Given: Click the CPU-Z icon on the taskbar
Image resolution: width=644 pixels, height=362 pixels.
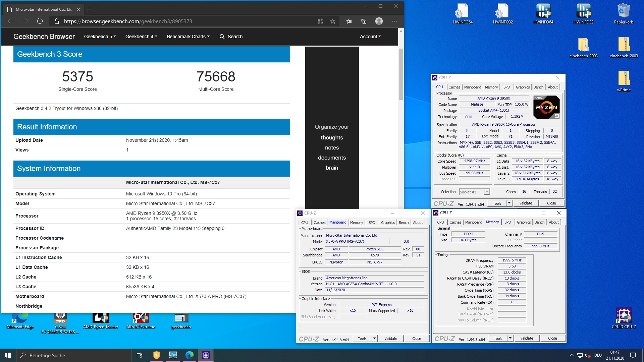Looking at the screenshot, I should pos(206,355).
